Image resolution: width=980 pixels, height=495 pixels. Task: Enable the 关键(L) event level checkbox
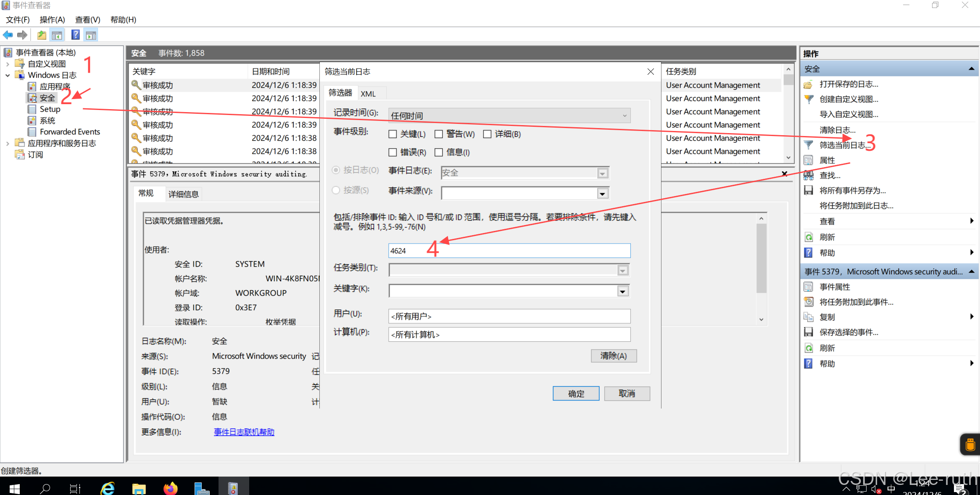coord(393,134)
